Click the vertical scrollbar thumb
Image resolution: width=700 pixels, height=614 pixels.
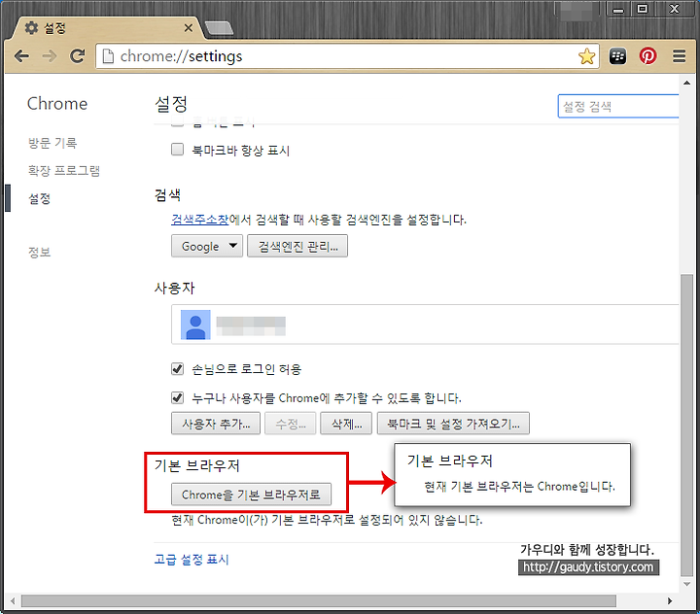click(x=686, y=425)
